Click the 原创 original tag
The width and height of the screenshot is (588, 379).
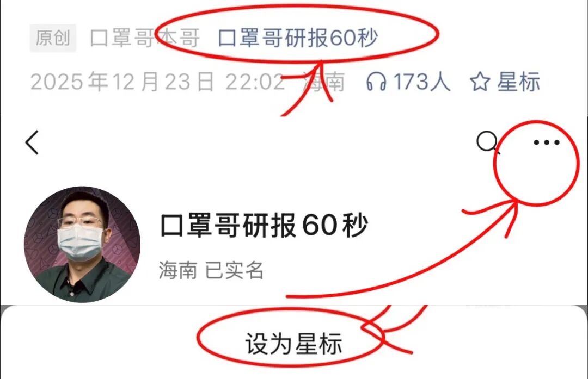(x=53, y=38)
